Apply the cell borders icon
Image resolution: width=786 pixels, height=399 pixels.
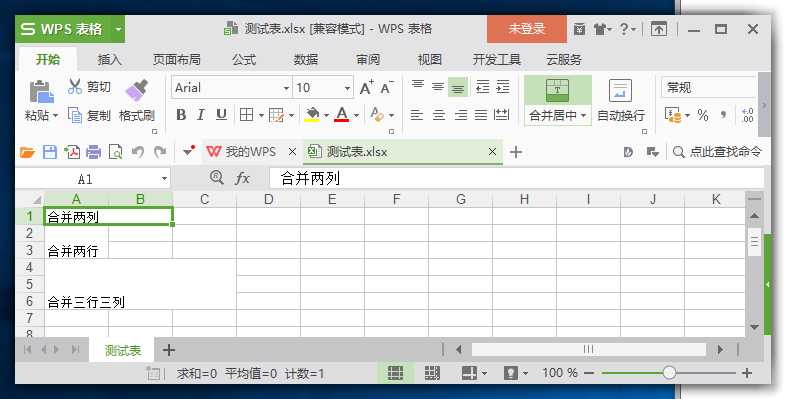click(246, 115)
